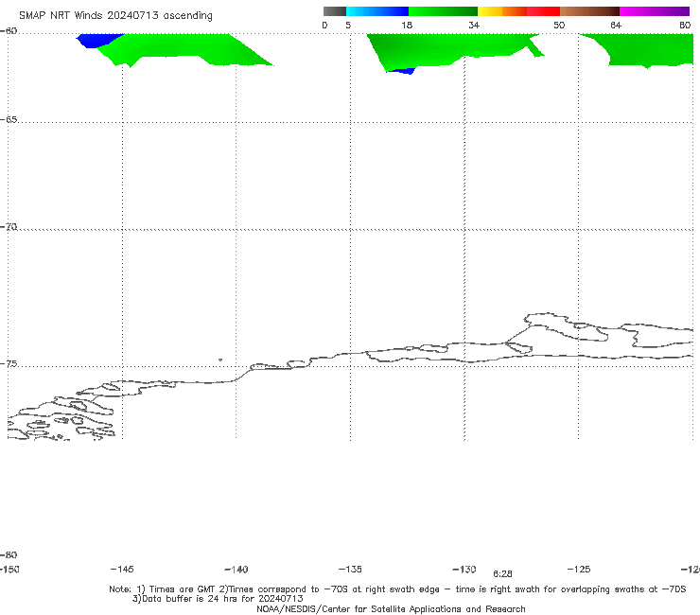Click the green wind swath near -142 longitude
This screenshot has width=700, height=615.
(x=179, y=47)
